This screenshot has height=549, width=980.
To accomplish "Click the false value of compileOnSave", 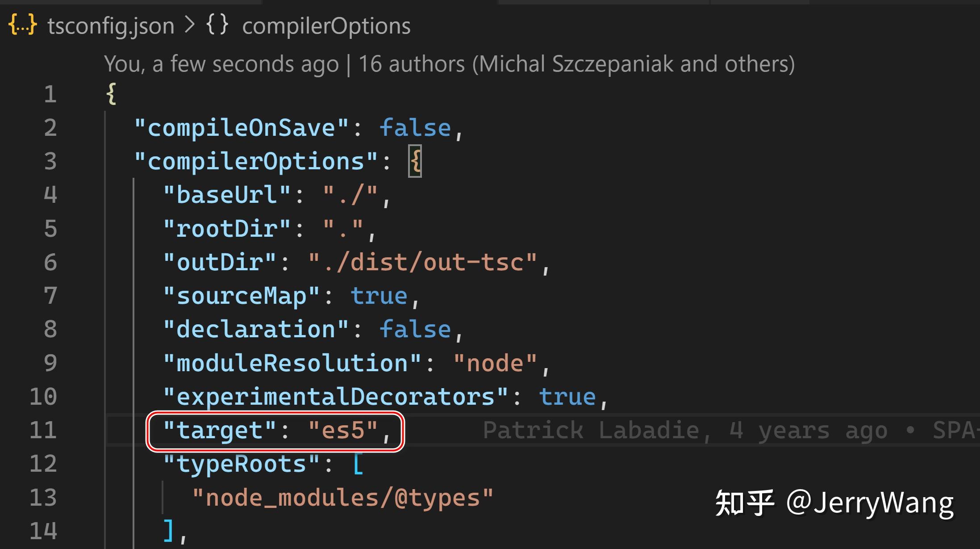I will 415,128.
